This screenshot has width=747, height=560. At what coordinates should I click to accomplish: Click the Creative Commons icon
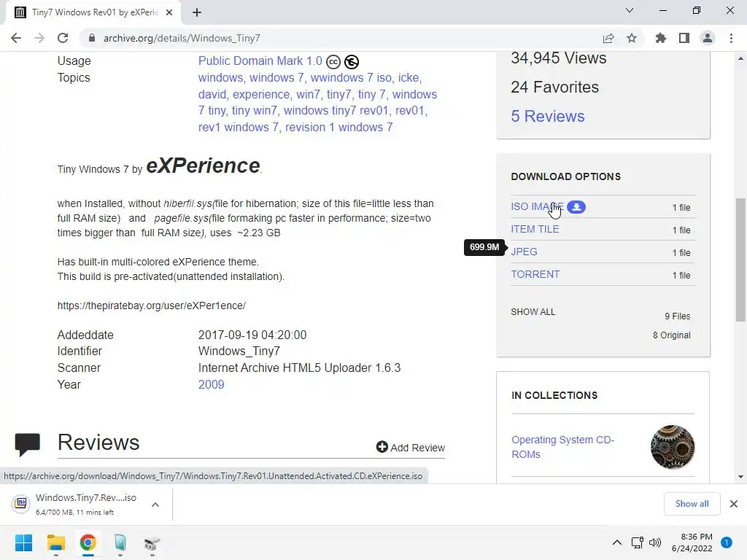coord(333,62)
